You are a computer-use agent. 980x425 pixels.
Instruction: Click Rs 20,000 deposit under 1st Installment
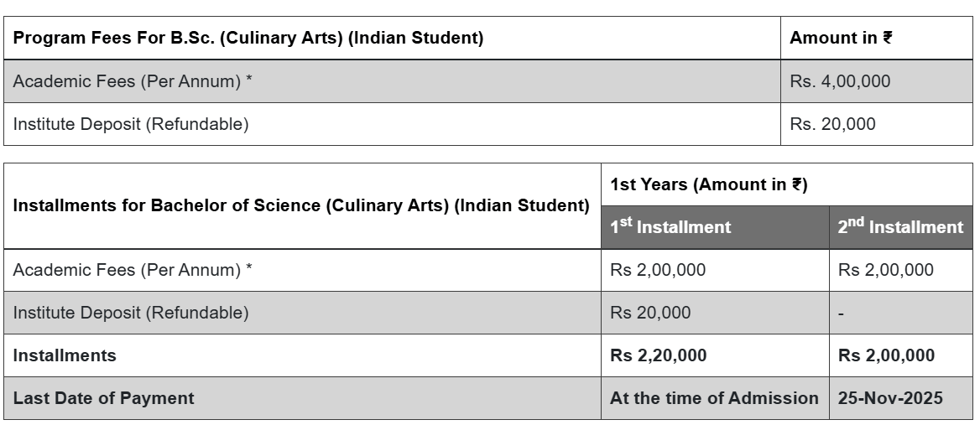tap(650, 314)
